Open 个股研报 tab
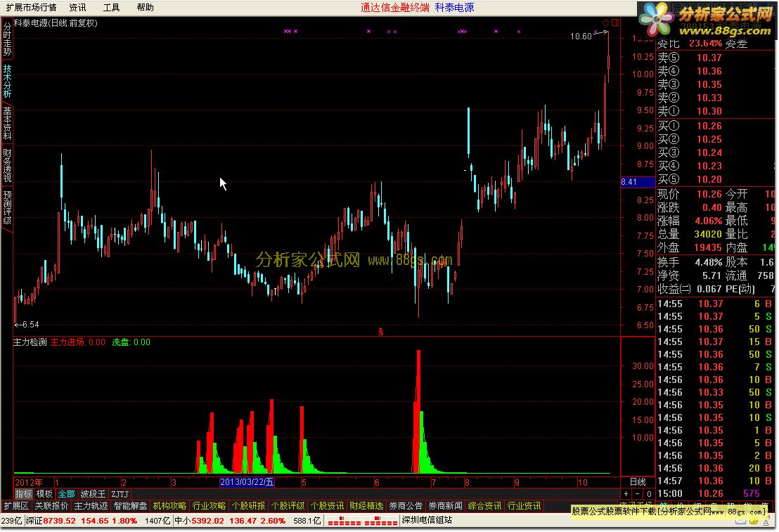The image size is (779, 532). [248, 506]
